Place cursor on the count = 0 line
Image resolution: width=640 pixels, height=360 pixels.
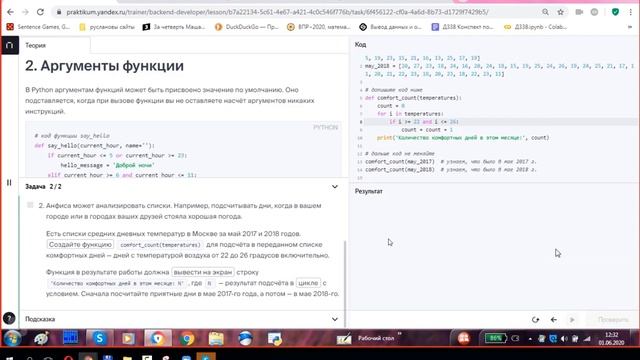pos(391,106)
